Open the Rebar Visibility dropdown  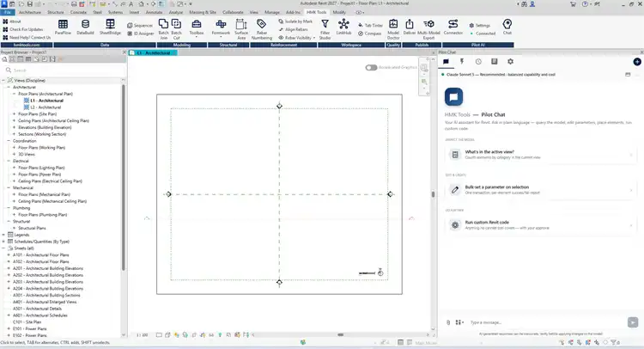(x=297, y=38)
